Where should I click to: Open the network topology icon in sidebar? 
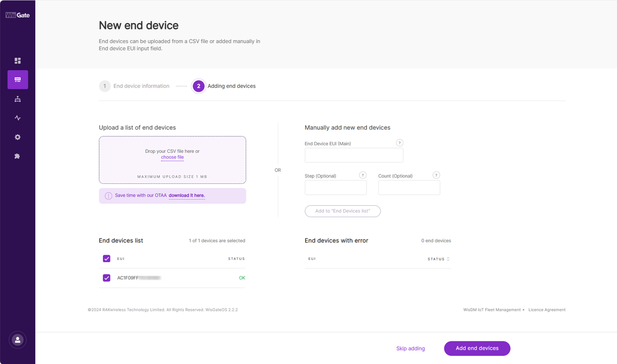click(17, 99)
